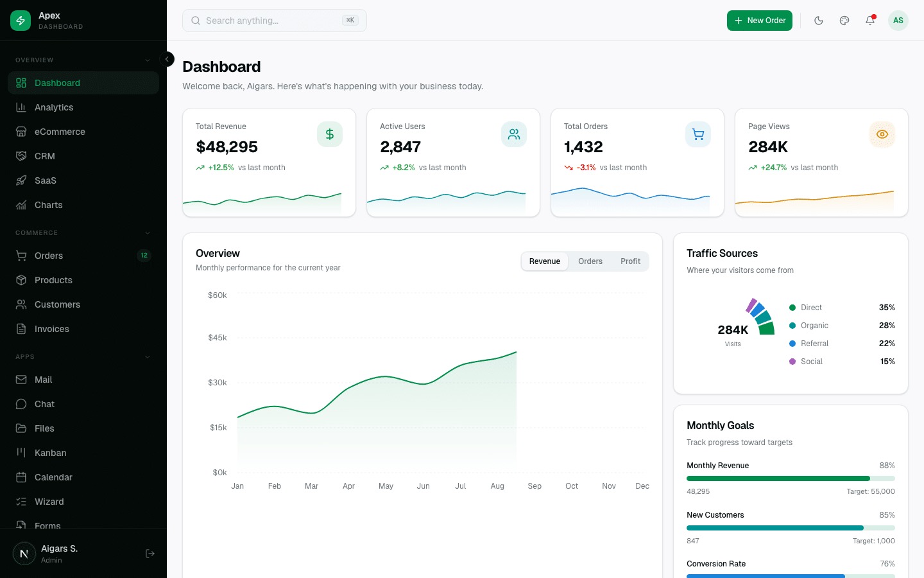Switch the Overview chart to Orders

590,261
